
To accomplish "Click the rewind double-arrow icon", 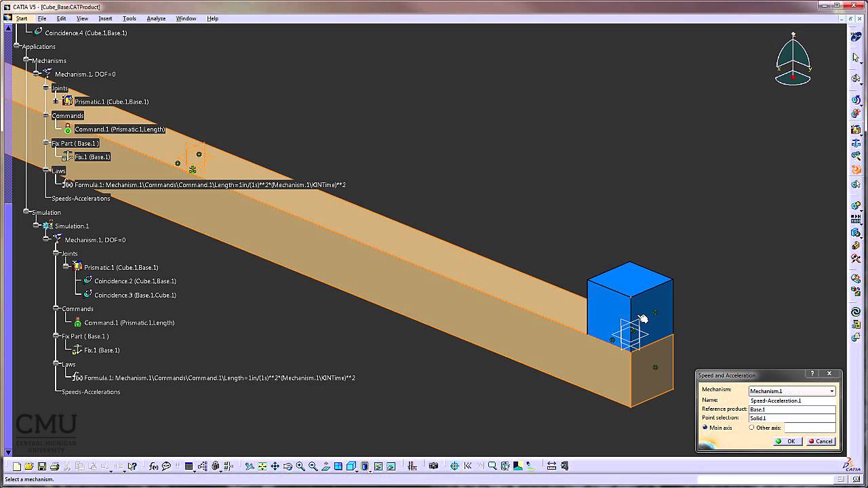I will coord(468,466).
